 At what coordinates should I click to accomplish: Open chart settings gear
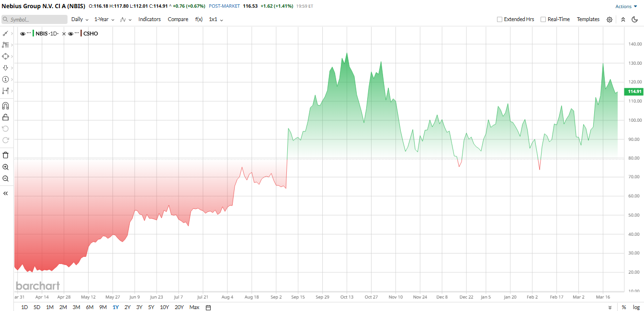coord(610,19)
